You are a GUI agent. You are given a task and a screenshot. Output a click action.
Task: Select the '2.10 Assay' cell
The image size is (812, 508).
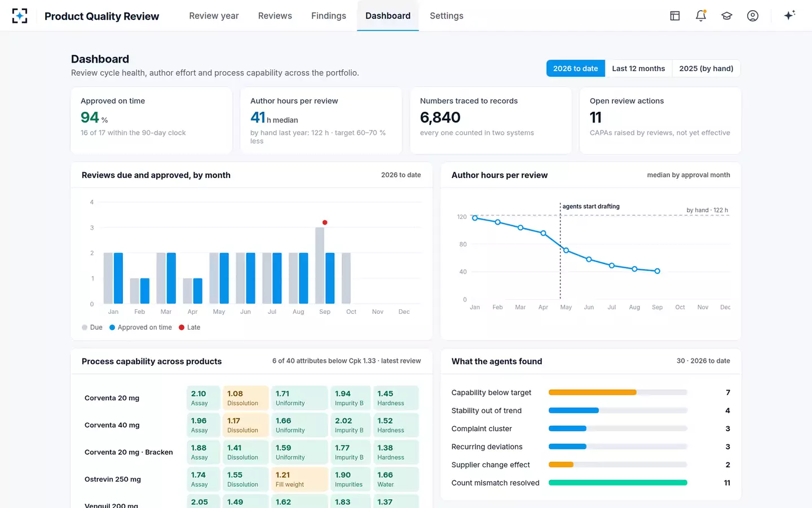[204, 398]
